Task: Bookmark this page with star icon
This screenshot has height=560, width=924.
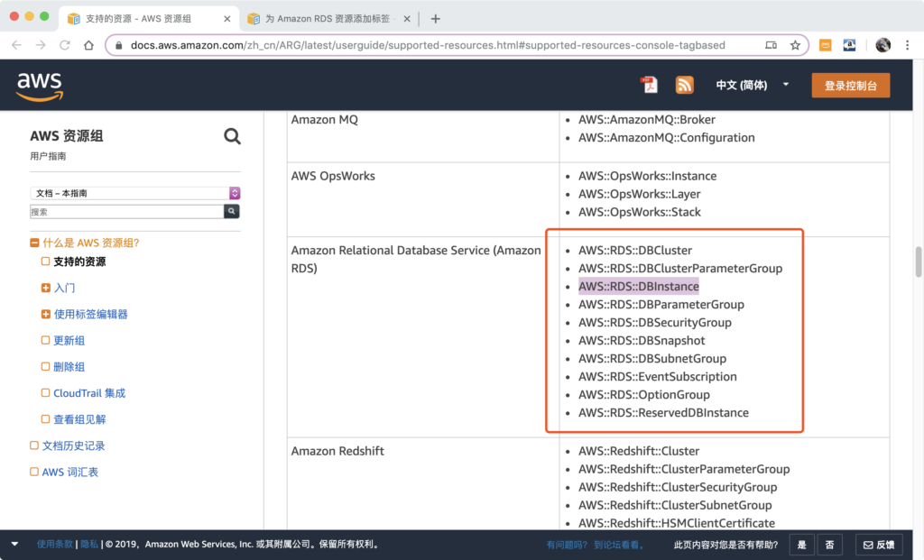Action: point(795,45)
